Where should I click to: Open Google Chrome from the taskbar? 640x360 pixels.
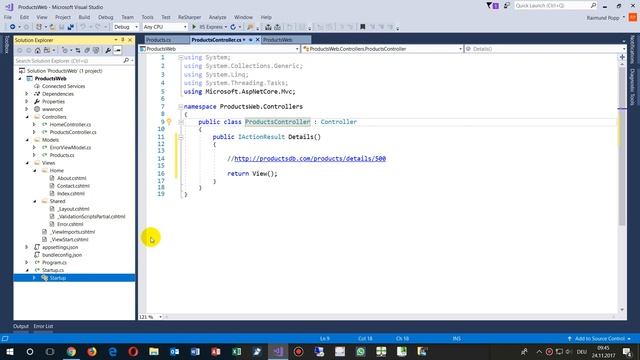(71, 351)
